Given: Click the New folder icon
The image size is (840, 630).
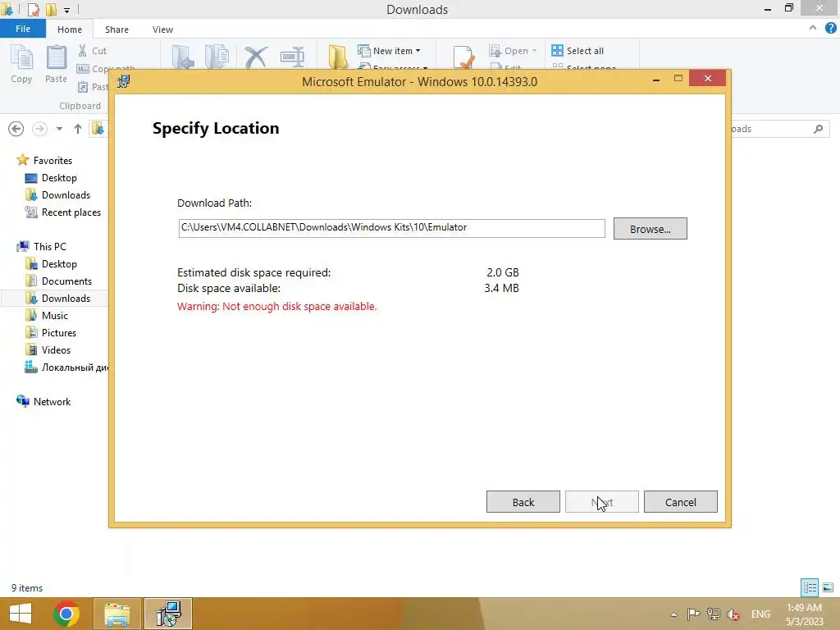Looking at the screenshot, I should (x=337, y=57).
